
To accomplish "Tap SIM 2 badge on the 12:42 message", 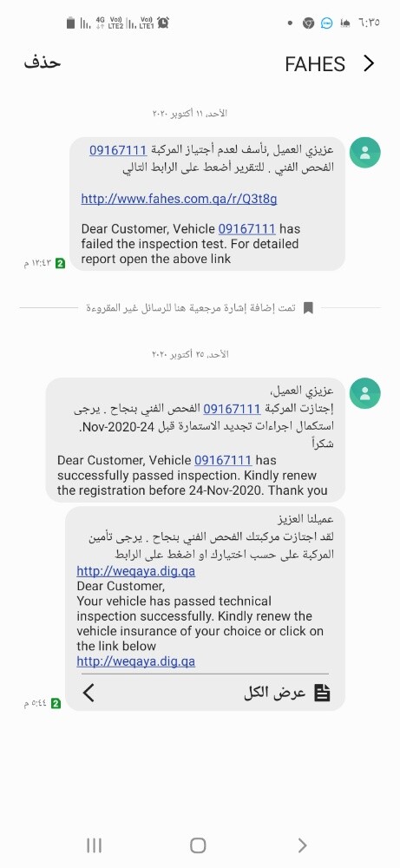I will 59,264.
